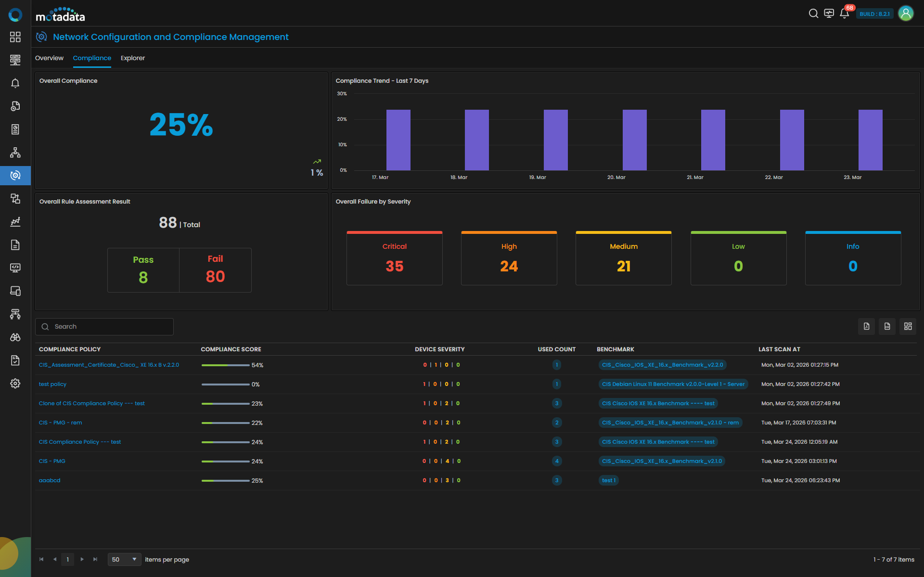The image size is (924, 577).
Task: Jump to last page arrow
Action: [x=95, y=559]
